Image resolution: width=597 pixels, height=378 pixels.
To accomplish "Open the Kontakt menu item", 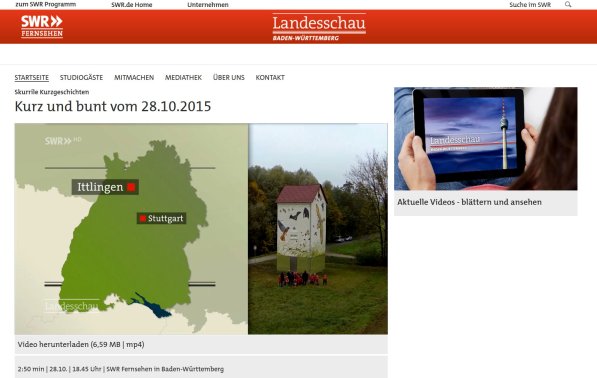I will click(x=270, y=78).
